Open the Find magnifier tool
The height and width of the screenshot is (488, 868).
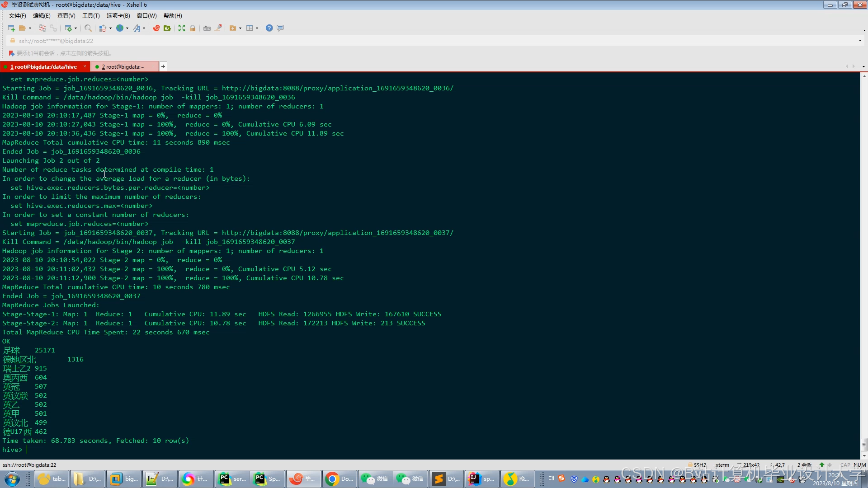(88, 28)
